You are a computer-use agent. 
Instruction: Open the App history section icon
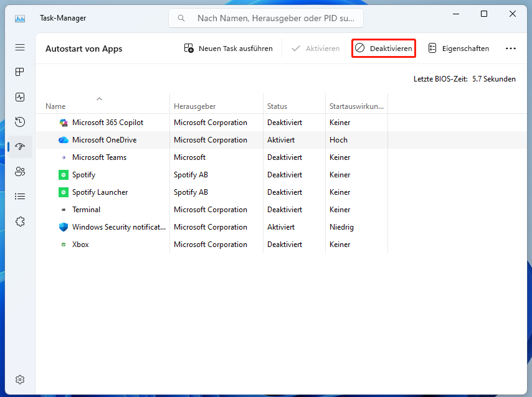tap(19, 121)
